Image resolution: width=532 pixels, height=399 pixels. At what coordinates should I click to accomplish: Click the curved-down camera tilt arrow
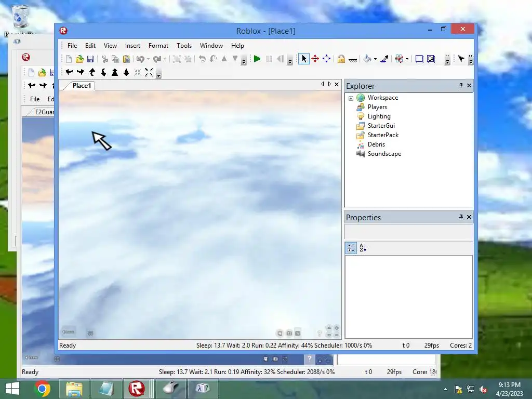point(103,72)
